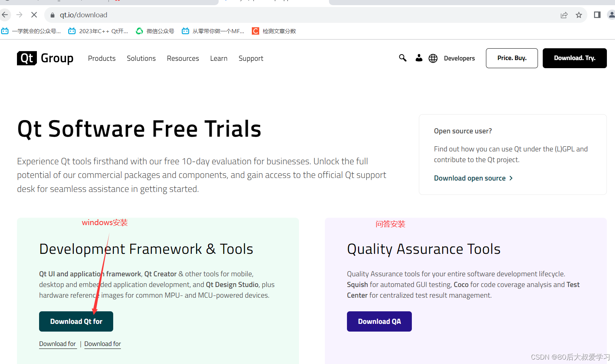Click the Download Qt for button
615x364 pixels.
pos(76,321)
